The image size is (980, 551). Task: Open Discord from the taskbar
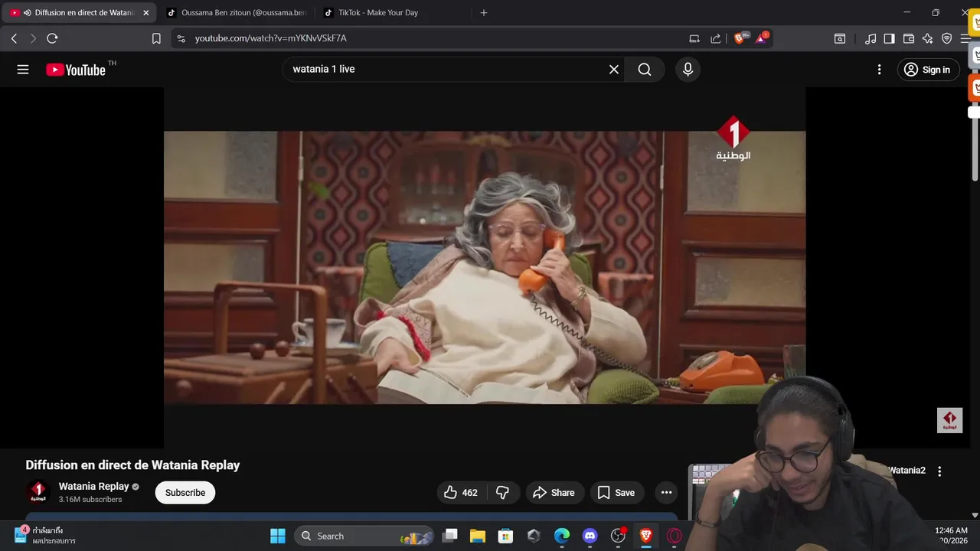point(590,536)
